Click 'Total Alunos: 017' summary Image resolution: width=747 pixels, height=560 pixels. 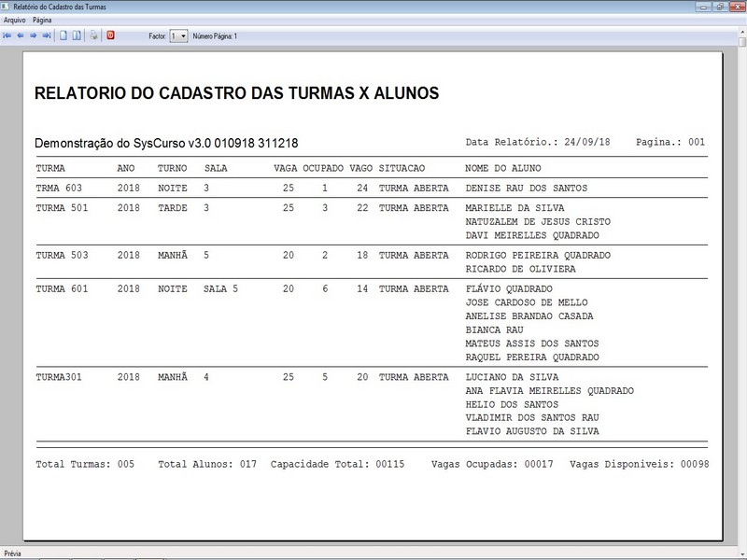(207, 464)
